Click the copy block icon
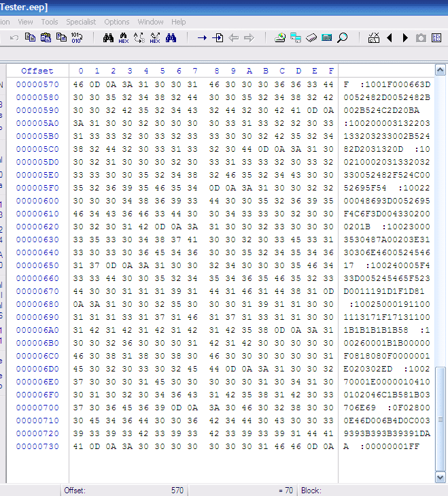Image resolution: width=448 pixels, height=496 pixels. click(x=29, y=38)
